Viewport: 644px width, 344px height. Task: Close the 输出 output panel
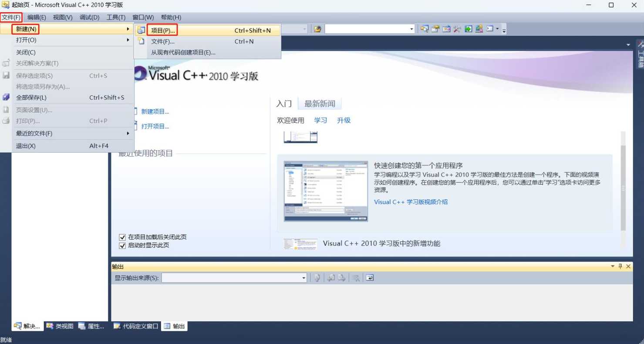coord(628,266)
